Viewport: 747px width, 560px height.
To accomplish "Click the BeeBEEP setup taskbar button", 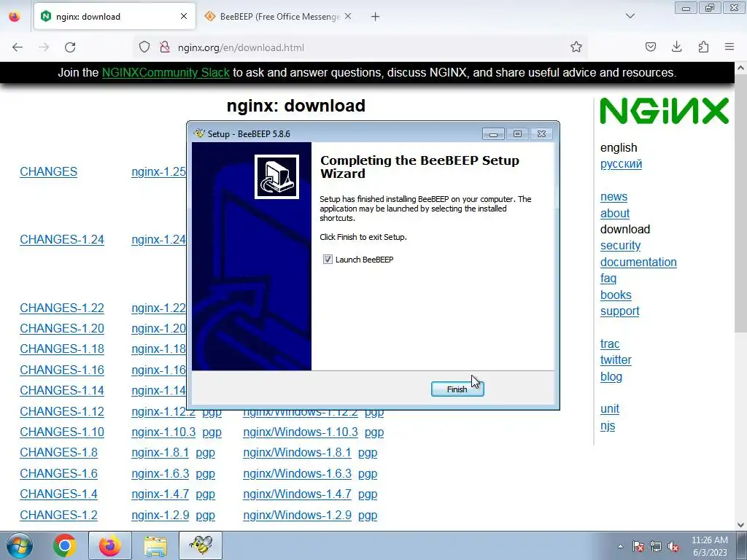I will [201, 545].
